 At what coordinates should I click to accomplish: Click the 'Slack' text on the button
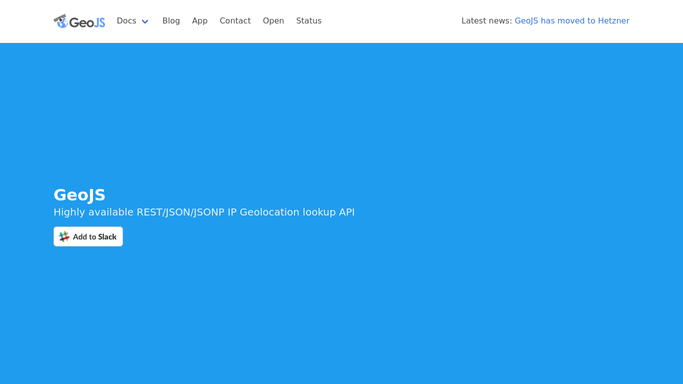107,237
